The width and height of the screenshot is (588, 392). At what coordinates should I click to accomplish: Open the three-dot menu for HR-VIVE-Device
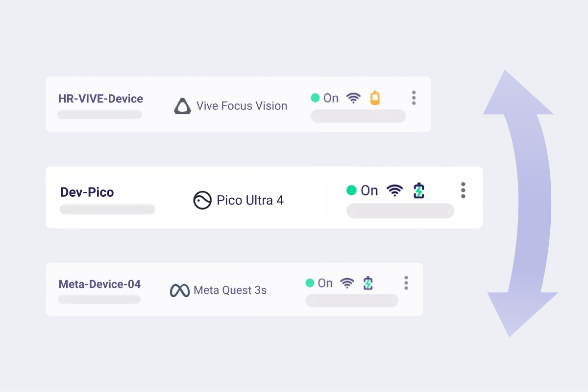tap(414, 98)
